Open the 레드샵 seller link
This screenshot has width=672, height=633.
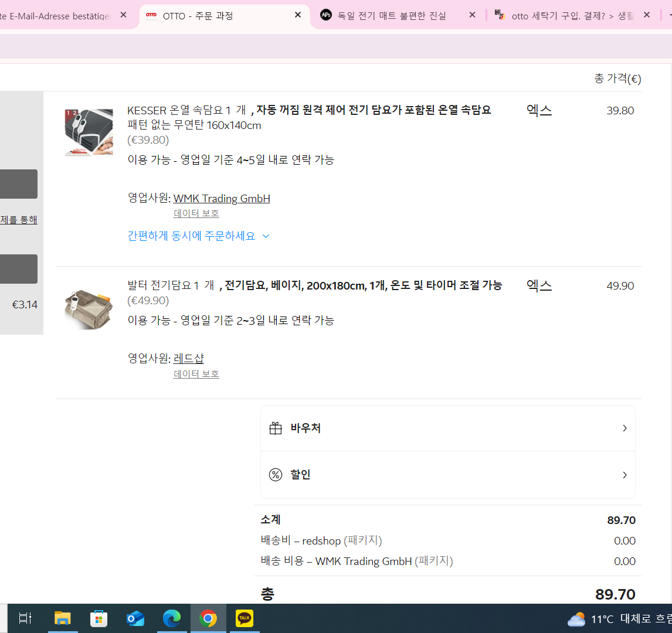coord(189,359)
